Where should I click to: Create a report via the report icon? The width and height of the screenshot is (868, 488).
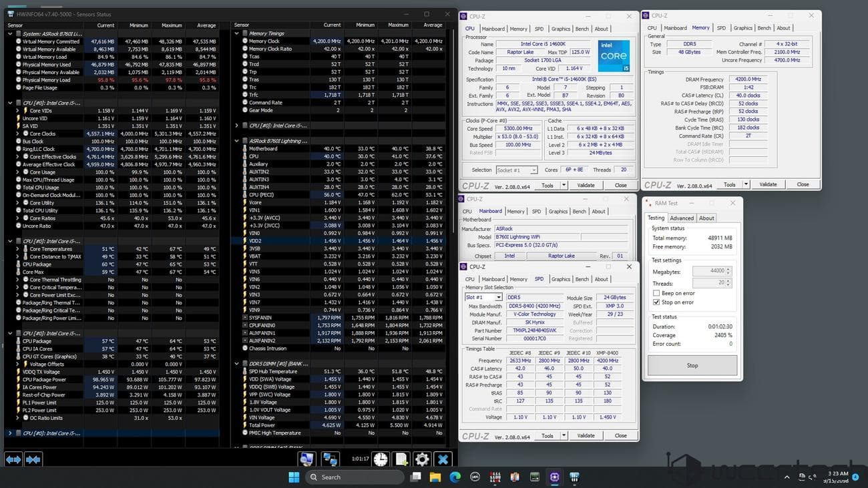[x=401, y=459]
